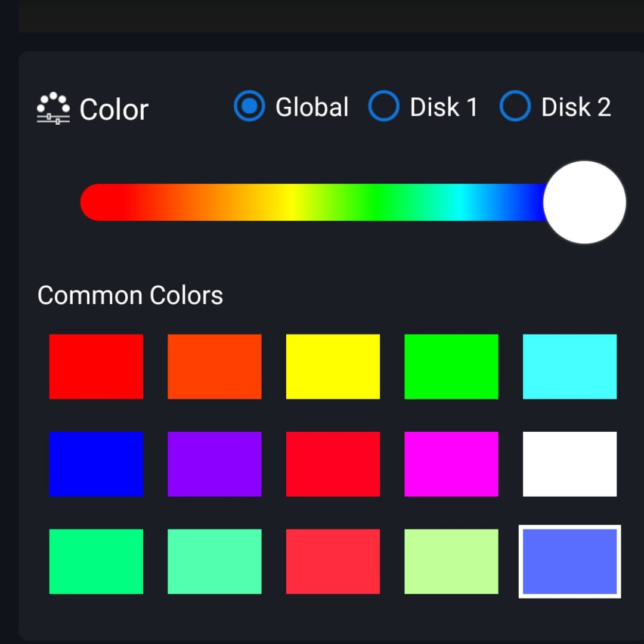
Task: Click the Color palette icon
Action: click(x=54, y=109)
